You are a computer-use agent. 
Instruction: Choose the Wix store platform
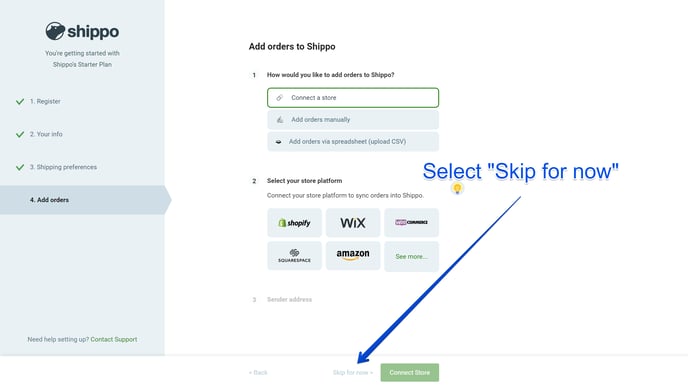click(353, 223)
